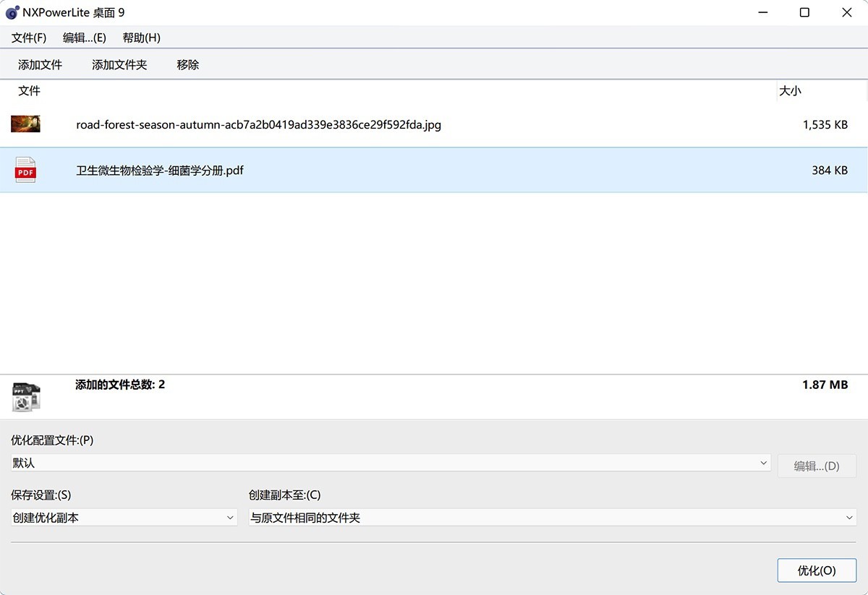Maximize the NXPowerLite window

[x=804, y=13]
